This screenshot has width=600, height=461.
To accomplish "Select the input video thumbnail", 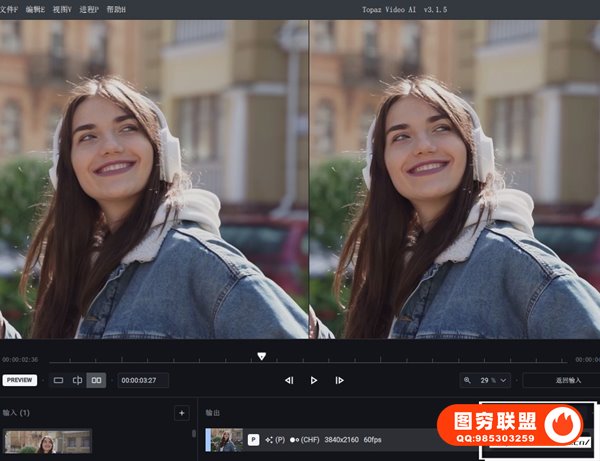I will pyautogui.click(x=47, y=441).
